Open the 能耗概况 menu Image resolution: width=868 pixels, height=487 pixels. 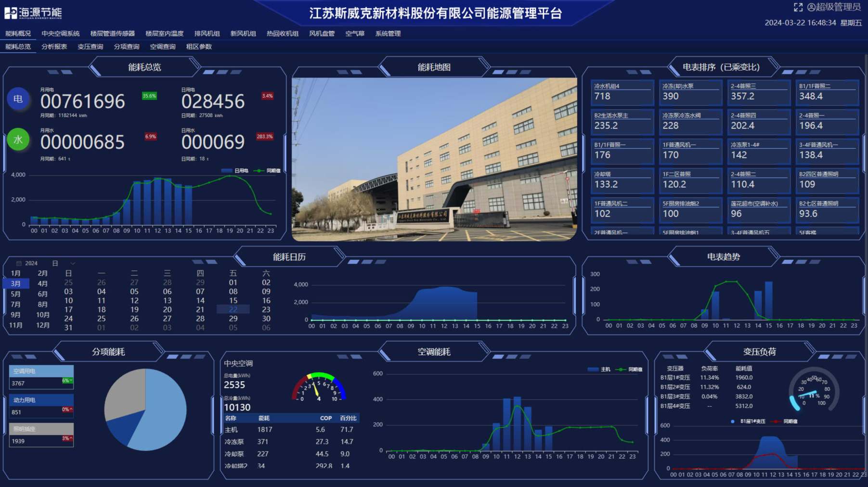click(x=18, y=34)
